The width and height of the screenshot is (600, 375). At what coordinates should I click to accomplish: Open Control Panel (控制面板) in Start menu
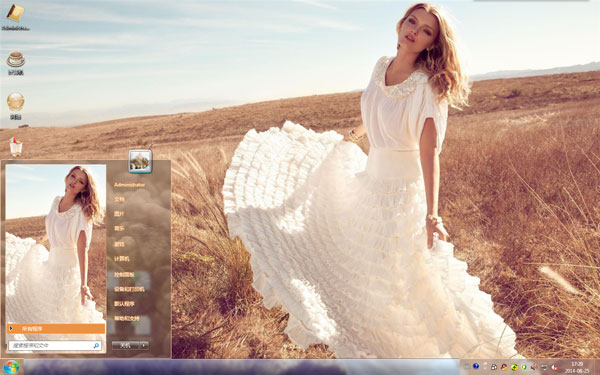coord(124,274)
